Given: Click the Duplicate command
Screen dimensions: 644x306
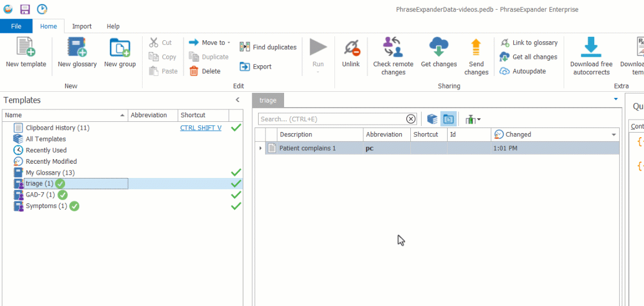Looking at the screenshot, I should (209, 57).
